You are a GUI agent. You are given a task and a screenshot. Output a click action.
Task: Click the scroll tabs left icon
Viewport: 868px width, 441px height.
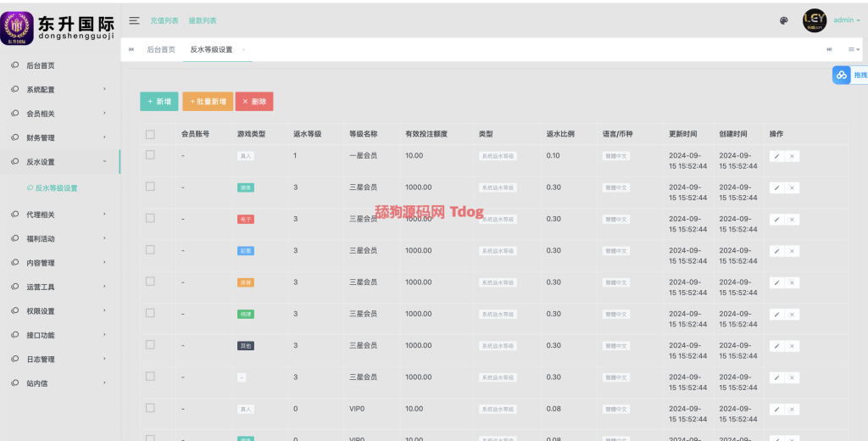131,49
